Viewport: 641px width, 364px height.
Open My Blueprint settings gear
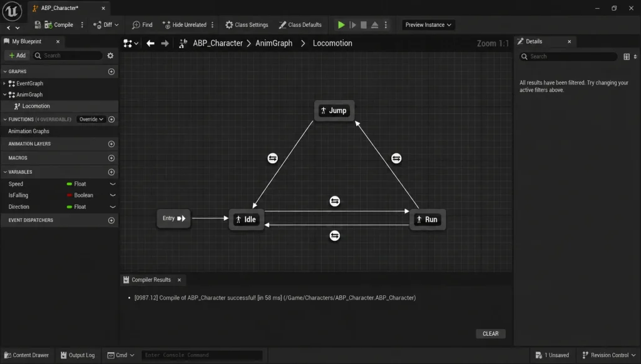coord(110,56)
